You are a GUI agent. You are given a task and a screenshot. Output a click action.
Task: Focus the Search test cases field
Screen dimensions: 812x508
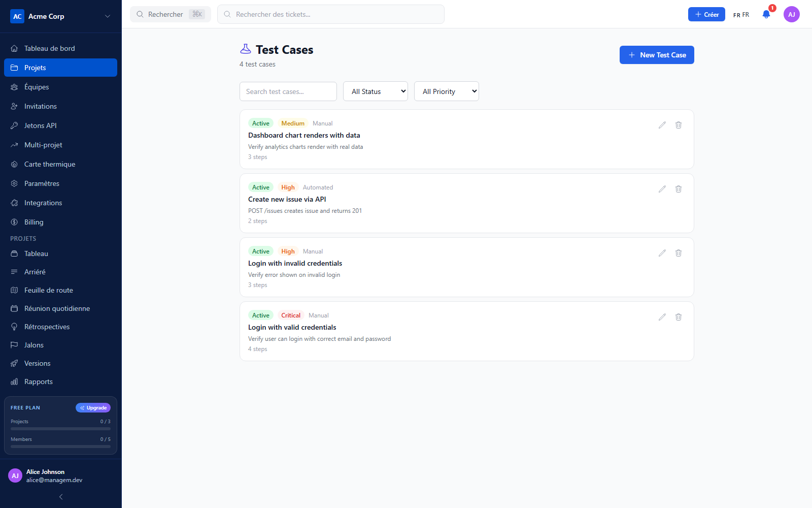(288, 91)
